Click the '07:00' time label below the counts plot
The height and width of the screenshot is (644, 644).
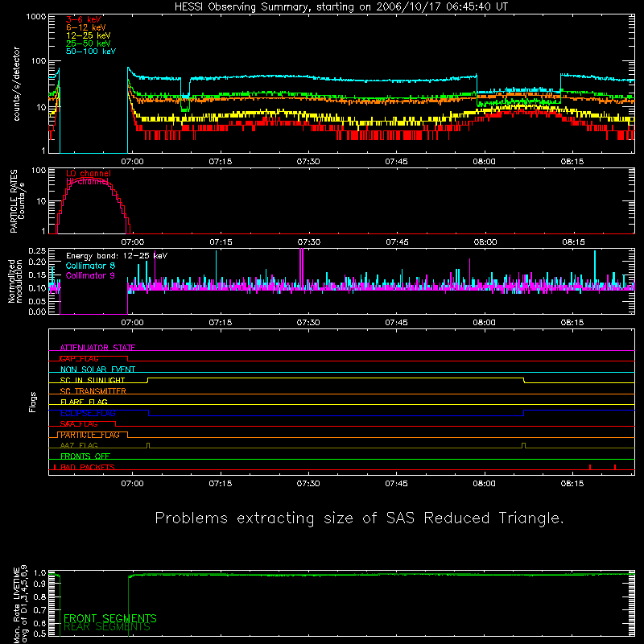pos(132,162)
